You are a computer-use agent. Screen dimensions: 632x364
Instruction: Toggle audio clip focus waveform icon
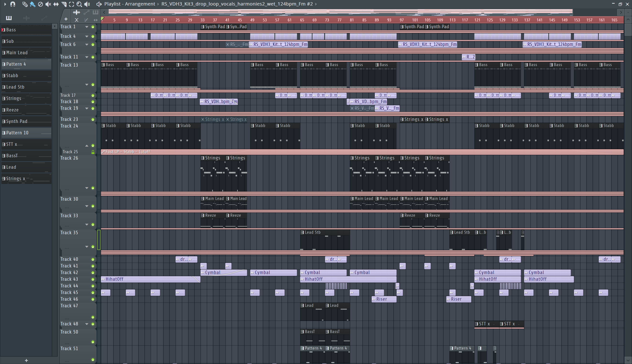(76, 12)
